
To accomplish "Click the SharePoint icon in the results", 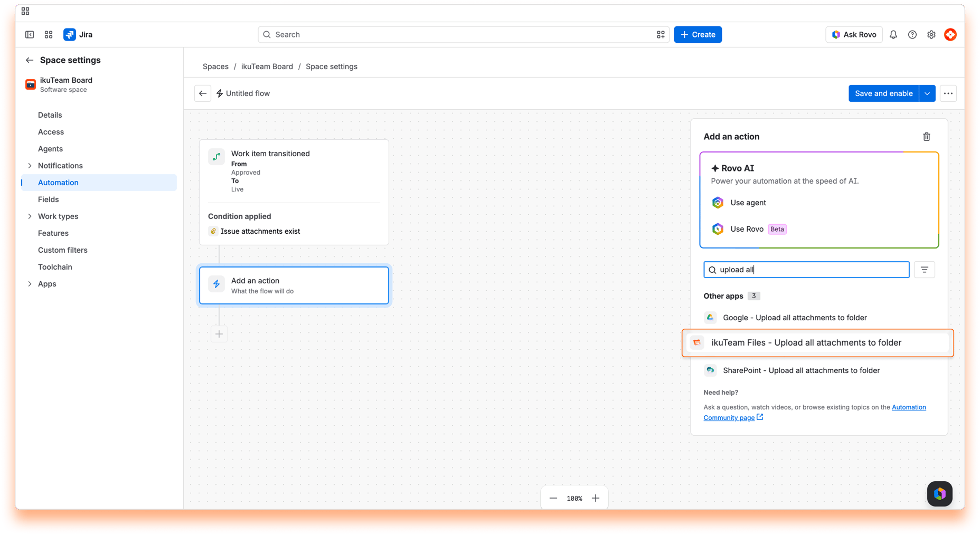I will [710, 370].
